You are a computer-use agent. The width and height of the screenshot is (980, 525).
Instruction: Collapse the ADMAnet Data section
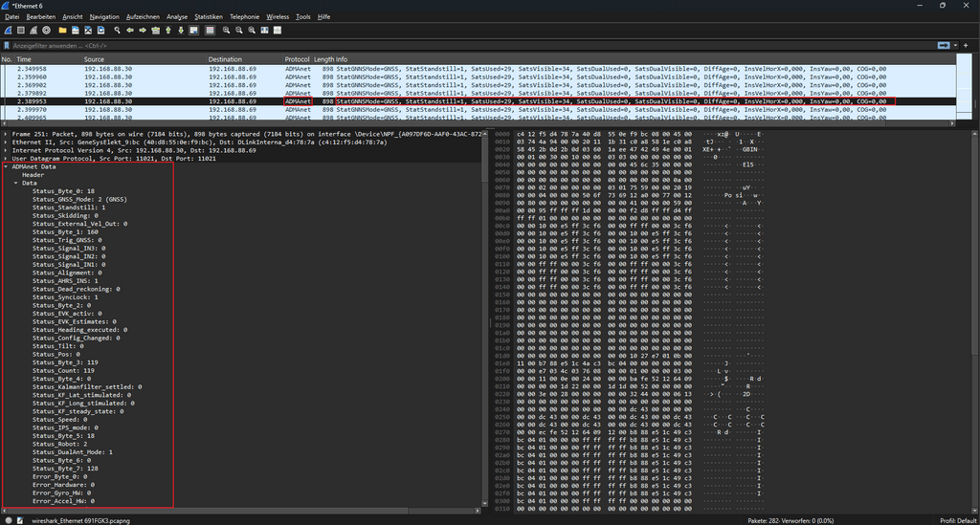7,166
